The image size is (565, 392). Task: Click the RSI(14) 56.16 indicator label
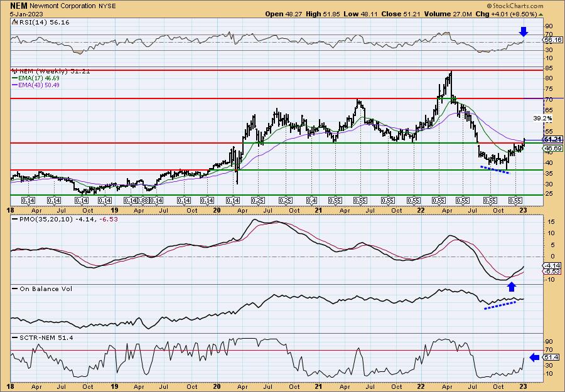(43, 23)
